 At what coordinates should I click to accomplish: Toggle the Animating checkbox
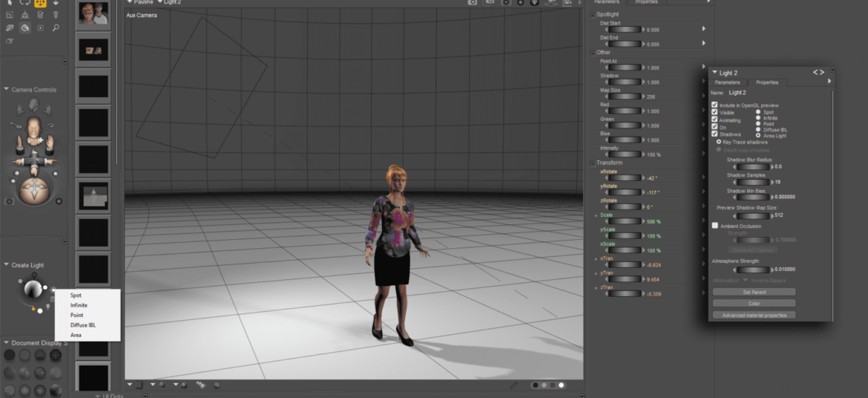click(714, 120)
